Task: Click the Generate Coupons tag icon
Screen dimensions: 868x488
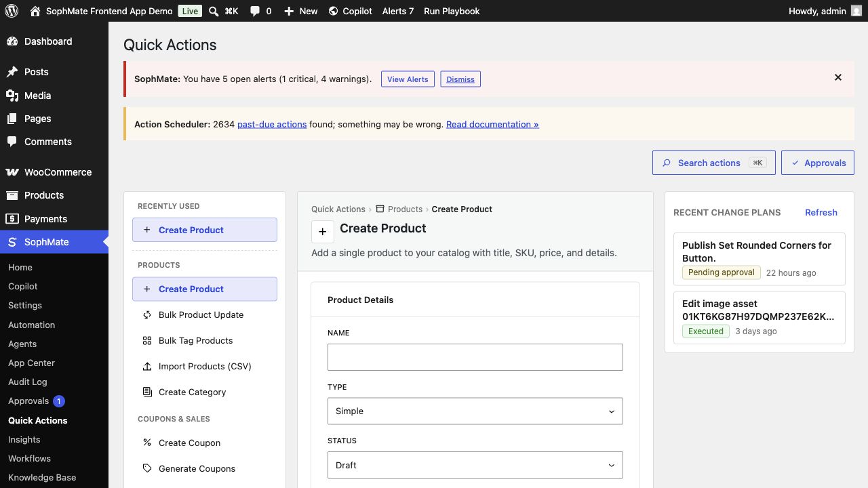Action: pos(147,468)
